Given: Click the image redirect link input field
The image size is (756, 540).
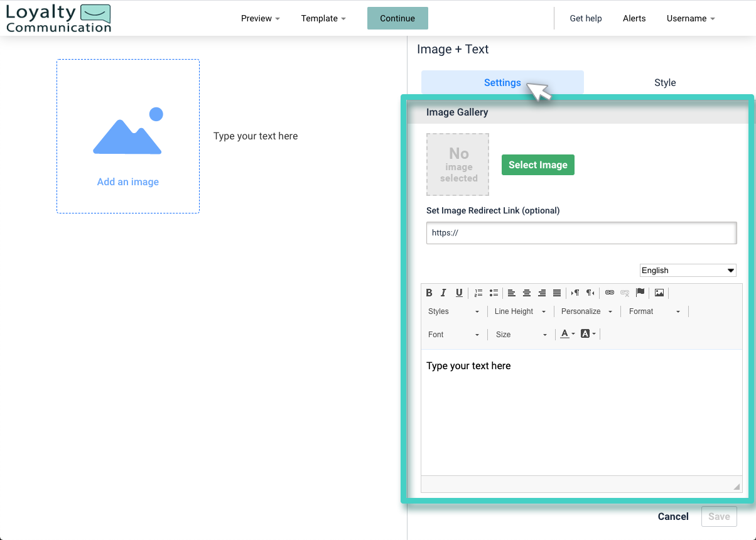Looking at the screenshot, I should point(581,232).
